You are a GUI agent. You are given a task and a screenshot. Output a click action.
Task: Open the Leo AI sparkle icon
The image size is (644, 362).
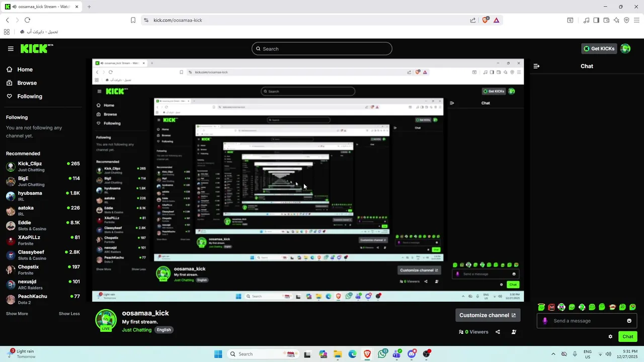pos(616,20)
